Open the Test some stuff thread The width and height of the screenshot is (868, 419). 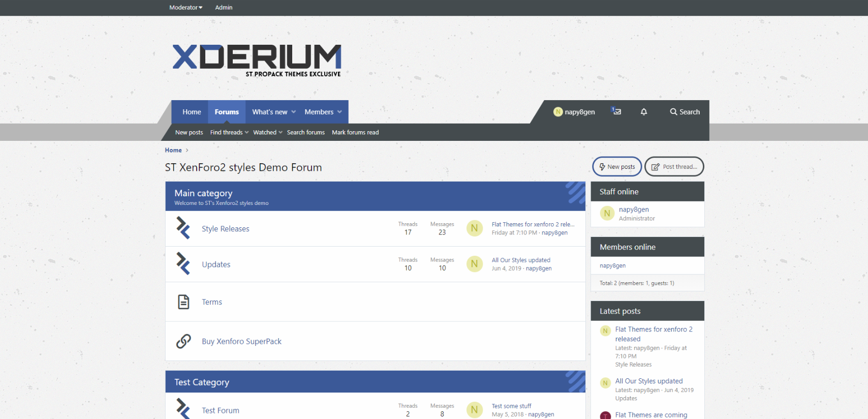coord(511,406)
